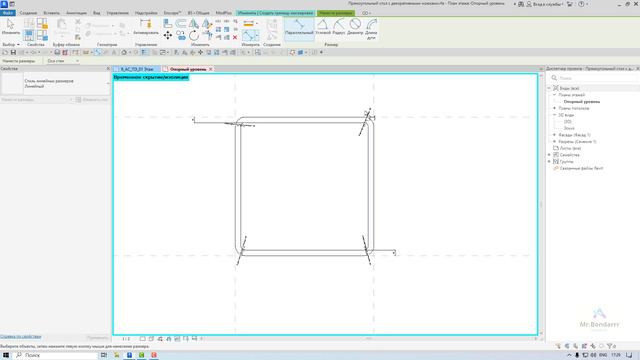Click the Mirror pick axis icon
Viewport: 640px width, 360px height.
(x=194, y=24)
